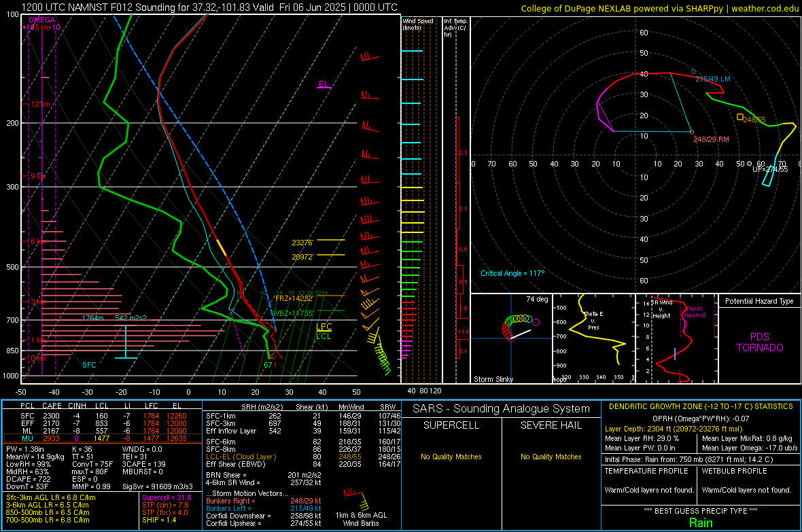Click the SRH (m2/s2) column header
Image resolution: width=802 pixels, height=532 pixels.
[262, 407]
